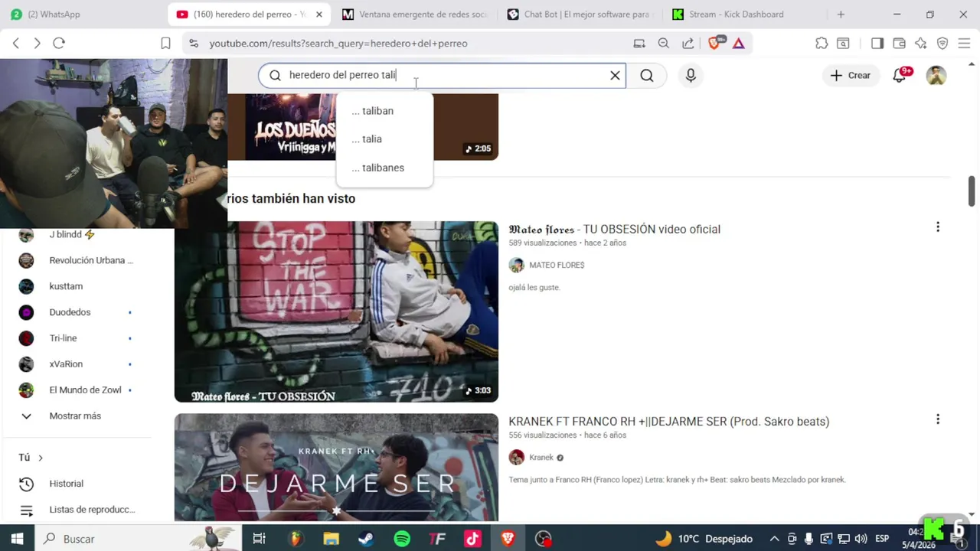The image size is (980, 551).
Task: Choose the 'talia' search suggestion
Action: (384, 139)
